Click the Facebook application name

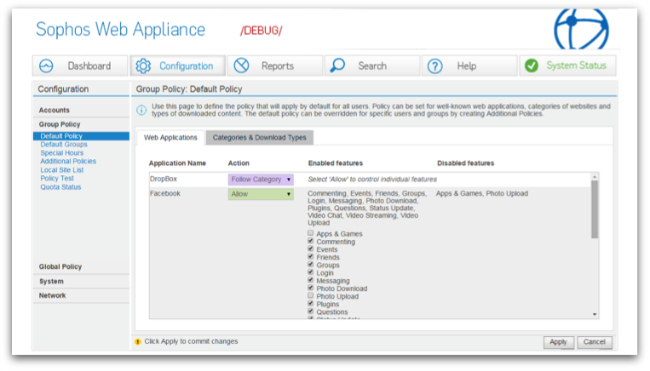(x=165, y=194)
